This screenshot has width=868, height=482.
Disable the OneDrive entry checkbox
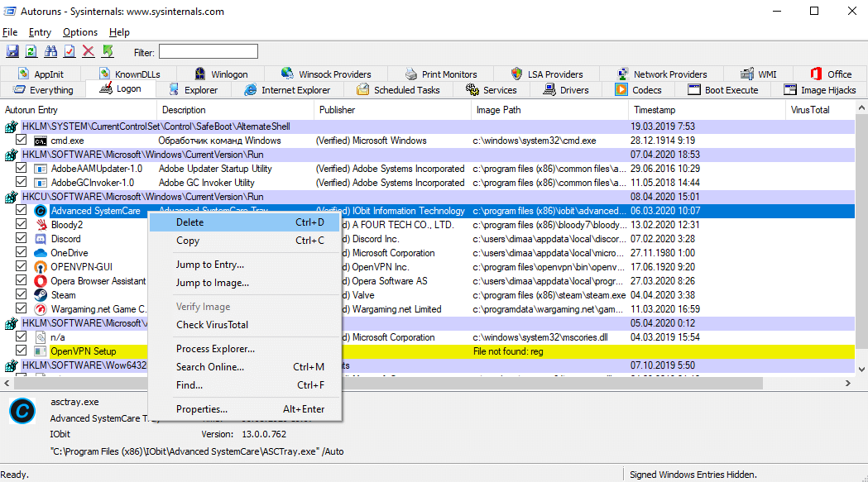[22, 253]
